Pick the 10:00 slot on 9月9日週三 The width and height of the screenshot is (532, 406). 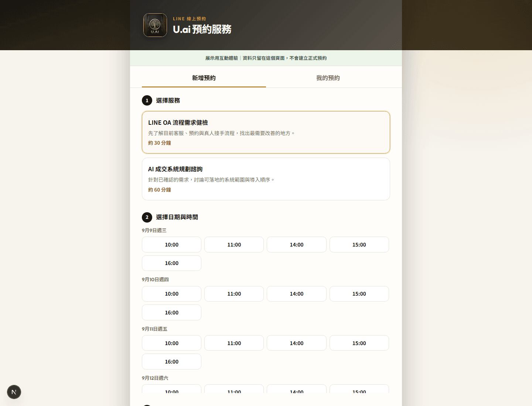tap(171, 245)
